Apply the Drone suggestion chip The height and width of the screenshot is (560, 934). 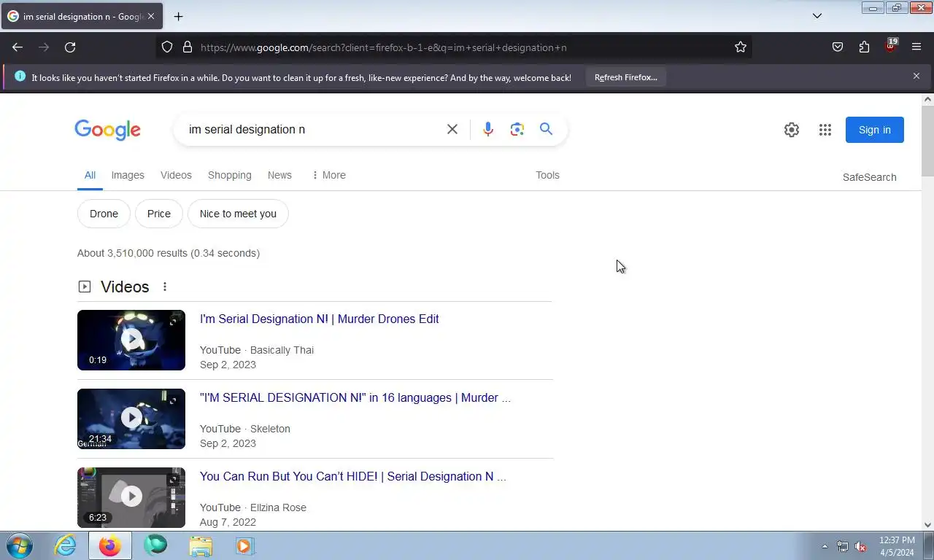[x=104, y=214]
